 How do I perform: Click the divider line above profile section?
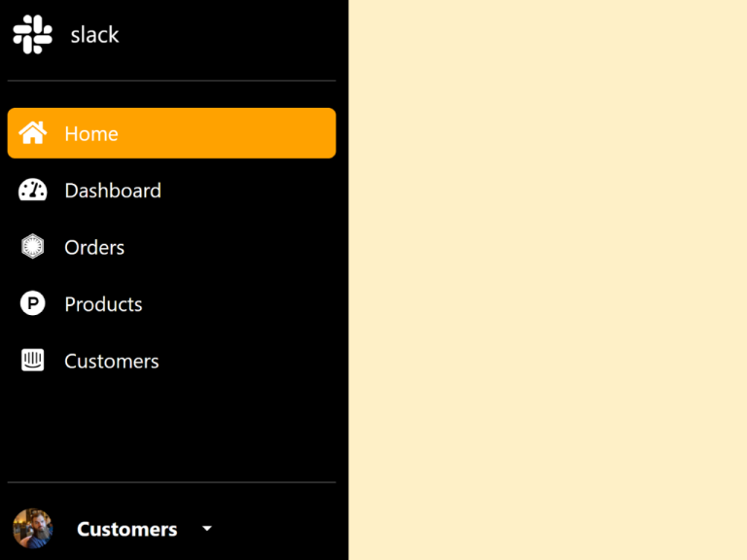pos(171,482)
